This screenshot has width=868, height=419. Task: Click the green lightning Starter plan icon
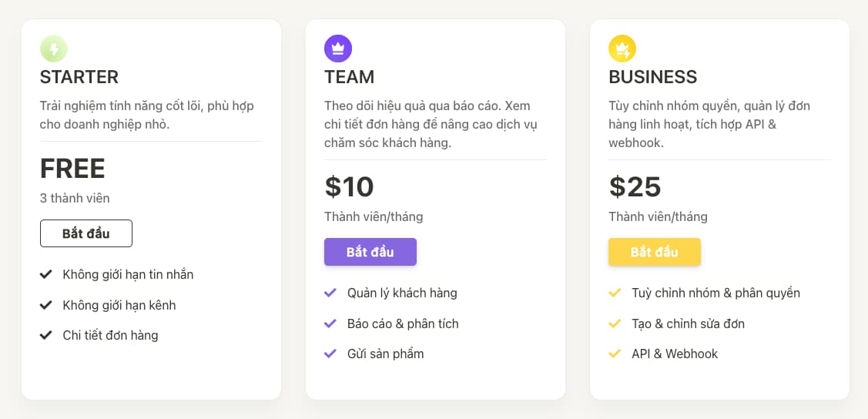[54, 49]
